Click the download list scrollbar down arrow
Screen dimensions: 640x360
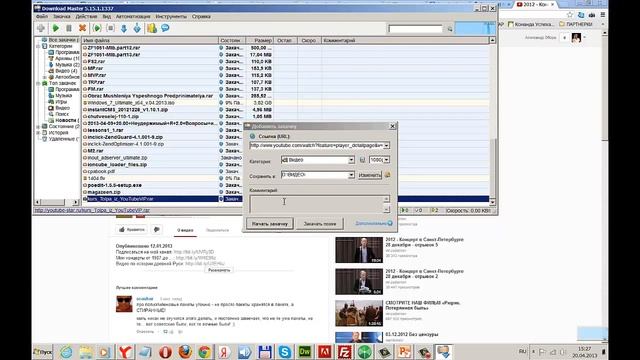click(x=492, y=202)
